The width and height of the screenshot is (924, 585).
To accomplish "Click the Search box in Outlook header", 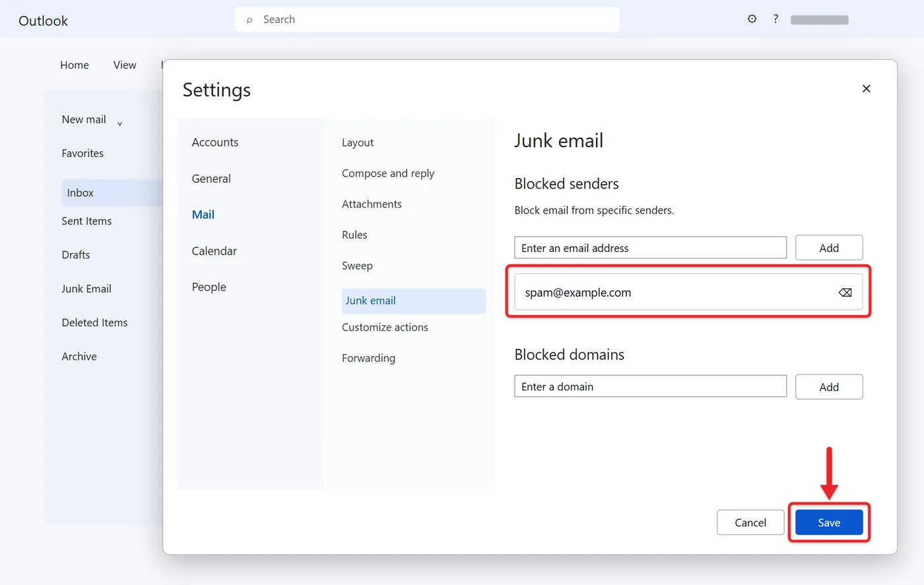I will pyautogui.click(x=427, y=19).
